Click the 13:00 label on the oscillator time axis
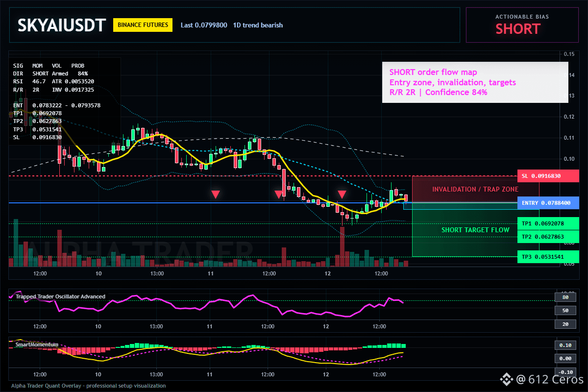The height and width of the screenshot is (392, 588). point(156,326)
